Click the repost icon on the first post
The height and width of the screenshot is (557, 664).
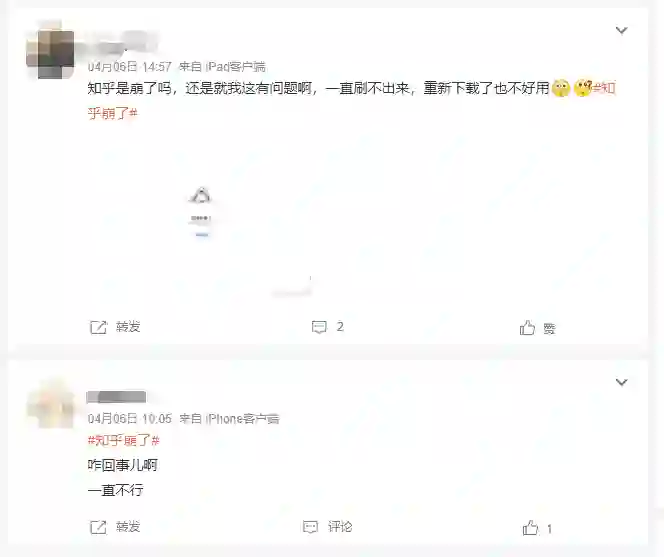[x=98, y=327]
